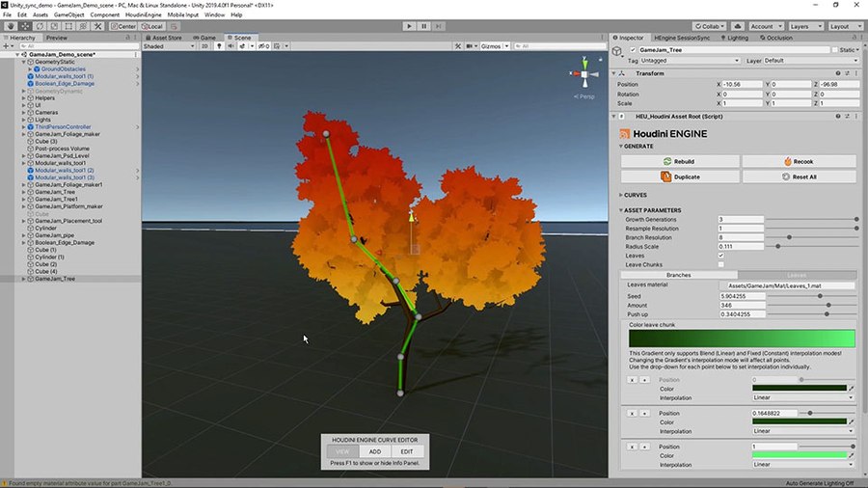Expand GameJam_Foliage_maker in hierarchy

click(24, 134)
